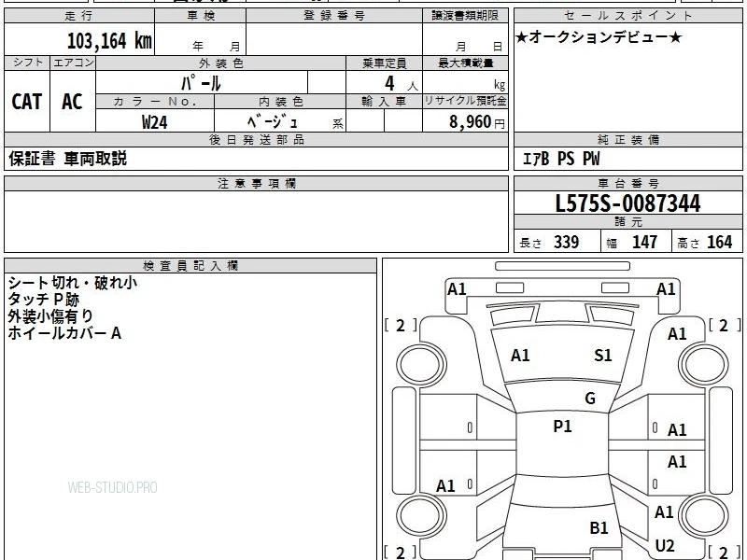747x560 pixels.
Task: Select the 後日発送部品 header
Action: tap(256, 140)
